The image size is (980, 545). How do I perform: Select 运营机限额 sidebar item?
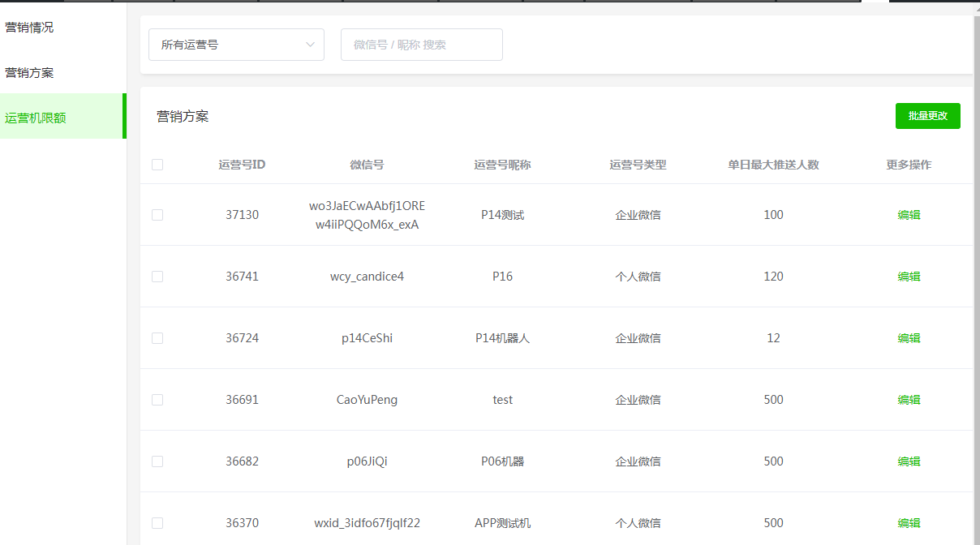36,118
